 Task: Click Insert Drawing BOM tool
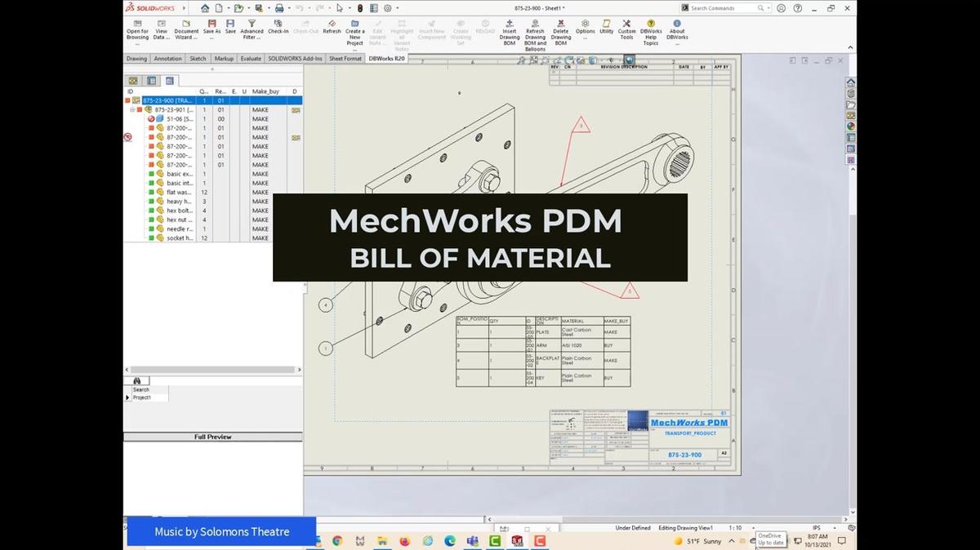(510, 33)
